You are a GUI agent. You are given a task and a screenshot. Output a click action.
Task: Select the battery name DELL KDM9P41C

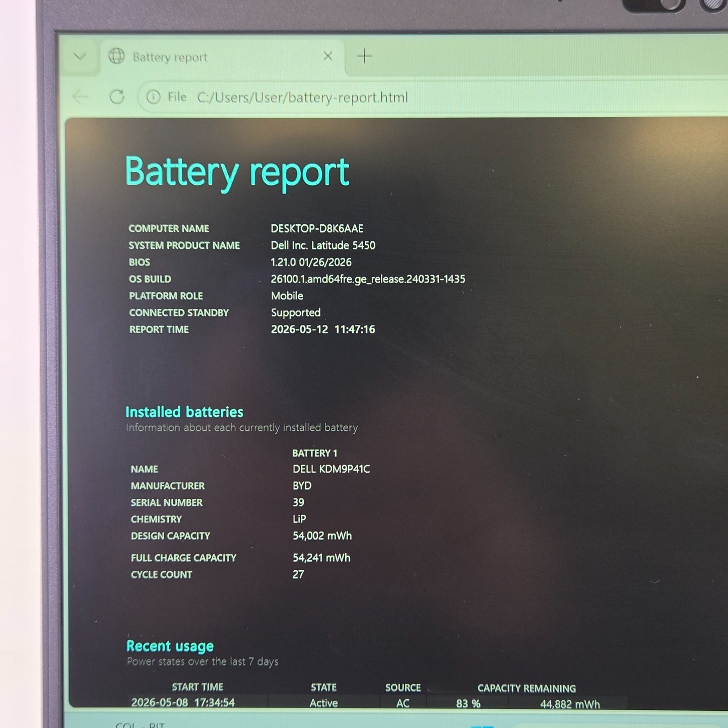point(331,469)
